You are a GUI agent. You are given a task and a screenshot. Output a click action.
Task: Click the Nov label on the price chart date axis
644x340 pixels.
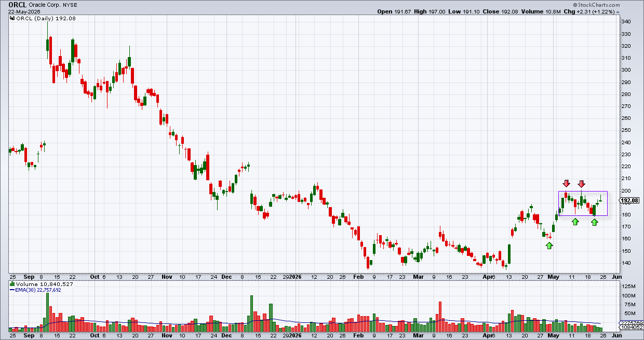click(x=166, y=277)
